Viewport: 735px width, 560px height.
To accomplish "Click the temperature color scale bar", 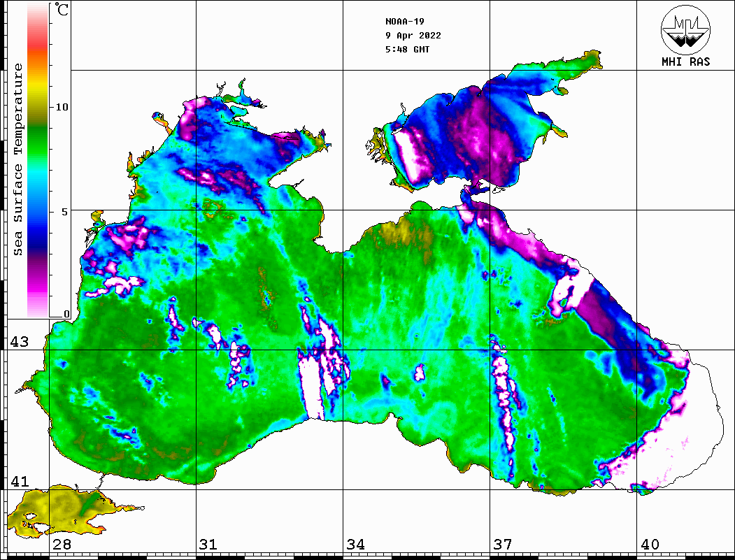I will click(38, 161).
